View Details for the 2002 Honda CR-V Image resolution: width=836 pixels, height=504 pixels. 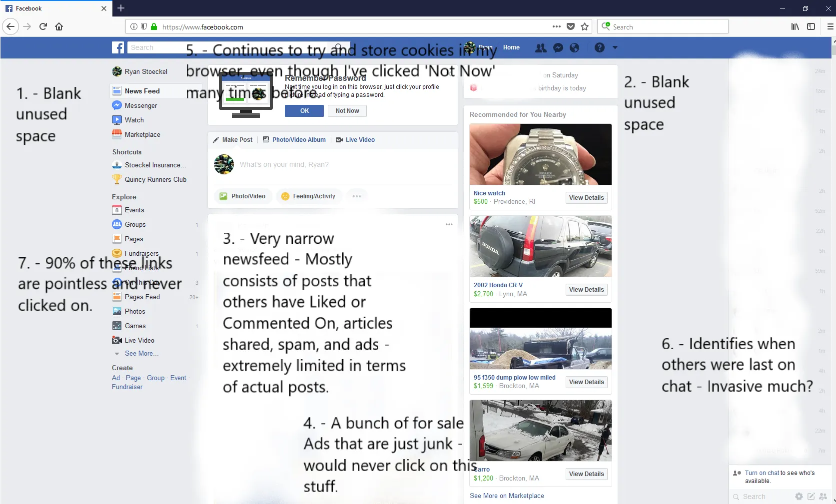(x=586, y=290)
